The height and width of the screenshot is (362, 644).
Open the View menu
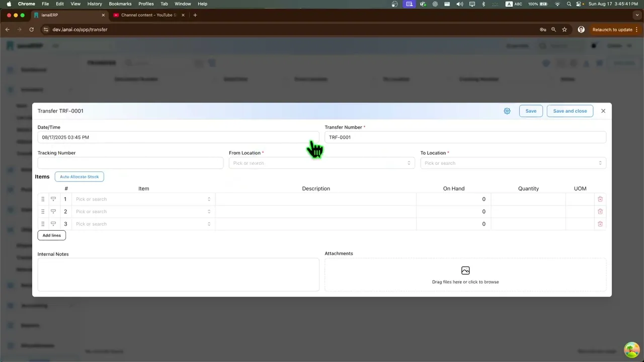click(75, 4)
